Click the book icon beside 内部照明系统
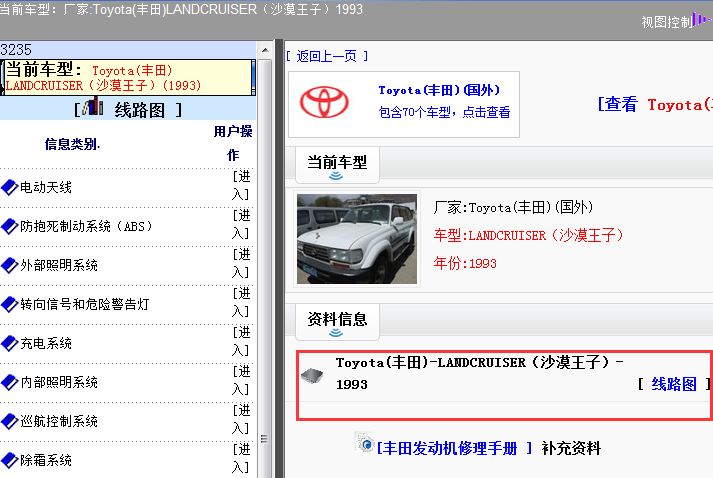This screenshot has height=478, width=713. click(x=9, y=382)
